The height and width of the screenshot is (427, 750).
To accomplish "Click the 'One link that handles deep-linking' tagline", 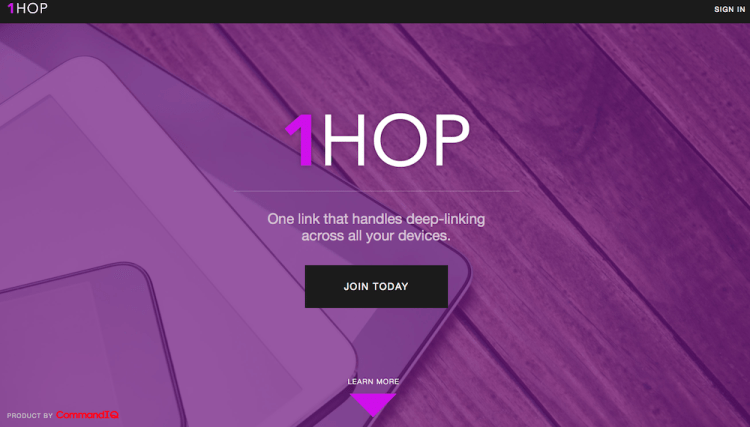I will point(376,219).
